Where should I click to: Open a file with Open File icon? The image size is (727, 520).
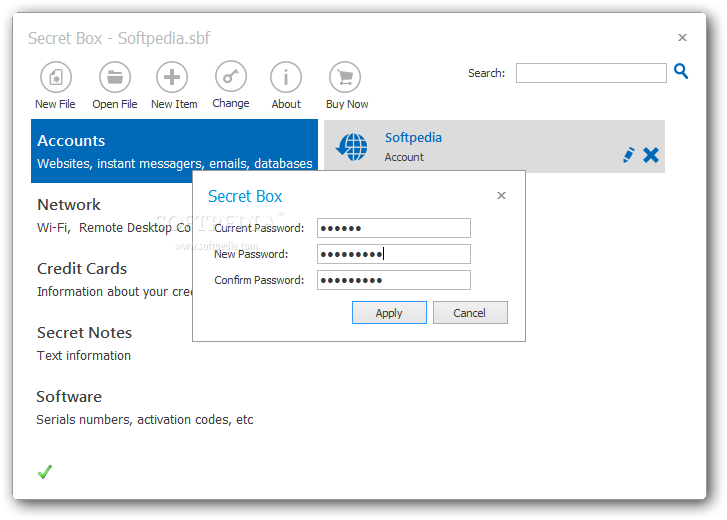115,77
